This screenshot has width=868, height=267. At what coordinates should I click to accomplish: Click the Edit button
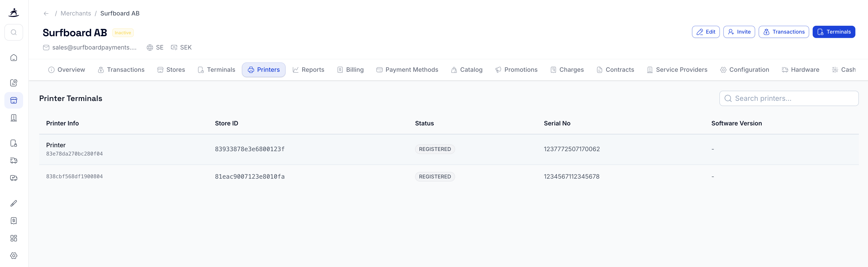(x=706, y=32)
